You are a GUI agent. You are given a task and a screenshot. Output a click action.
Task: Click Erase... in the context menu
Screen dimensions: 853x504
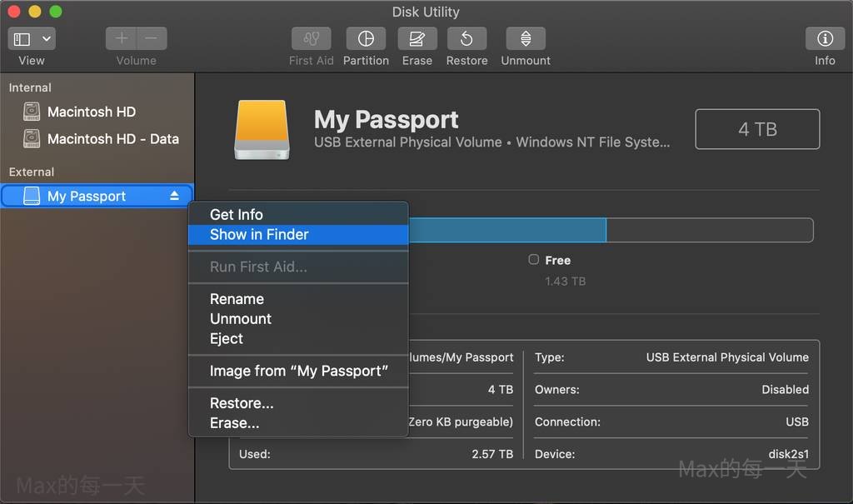tap(234, 423)
